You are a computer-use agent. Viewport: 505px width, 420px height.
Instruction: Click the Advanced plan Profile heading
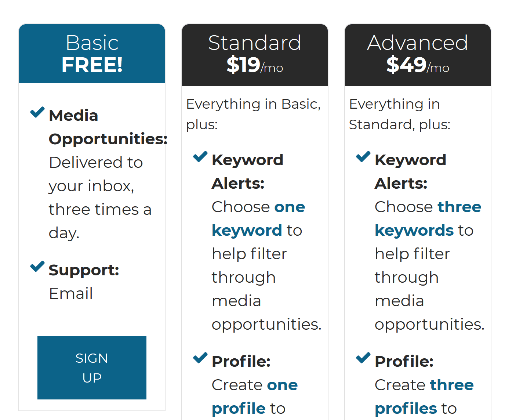pos(404,362)
